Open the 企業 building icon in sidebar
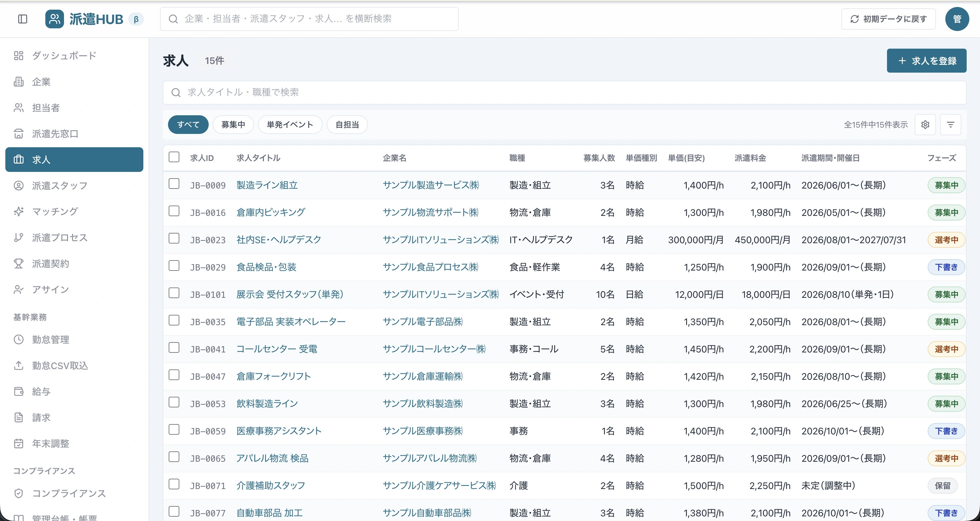This screenshot has height=521, width=980. click(19, 82)
